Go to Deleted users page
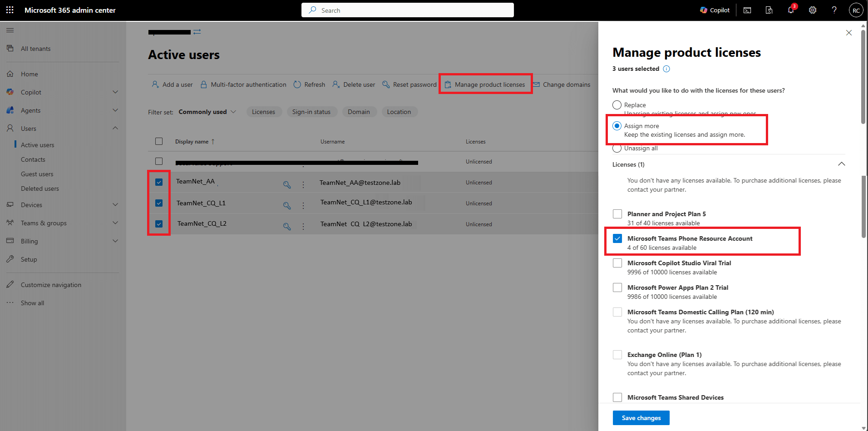The width and height of the screenshot is (868, 431). click(x=39, y=188)
